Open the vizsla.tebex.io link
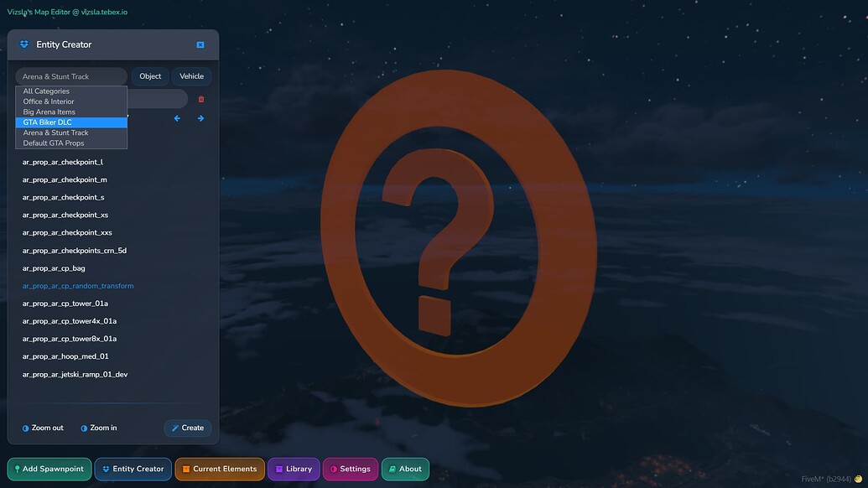This screenshot has height=488, width=868. 103,12
